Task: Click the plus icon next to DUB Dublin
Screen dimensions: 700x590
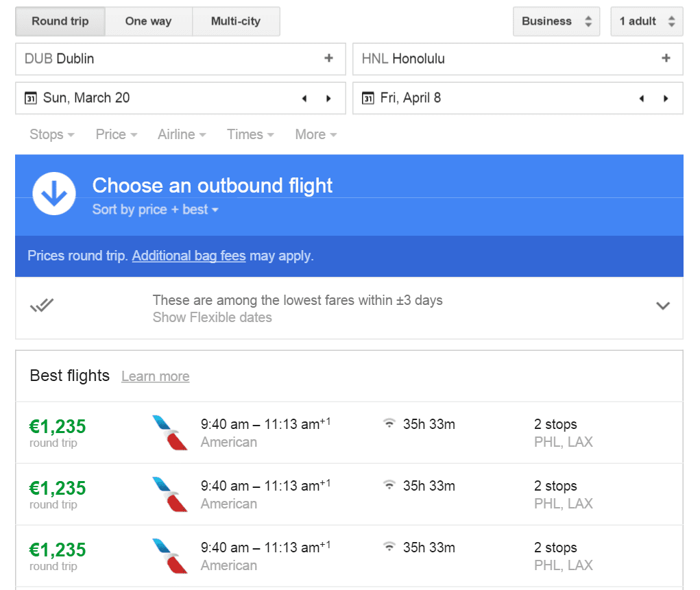Action: 328,58
